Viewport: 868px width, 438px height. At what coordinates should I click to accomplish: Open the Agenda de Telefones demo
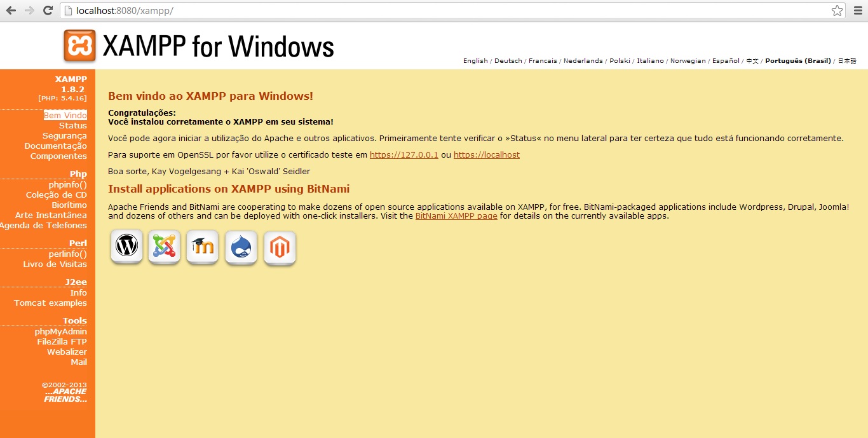[43, 226]
